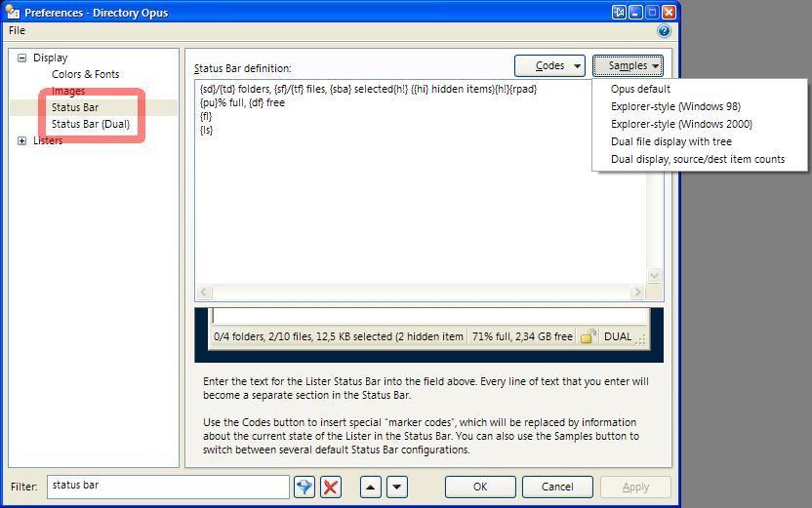
Task: Click the 0/4 folders preview section
Action: (338, 336)
